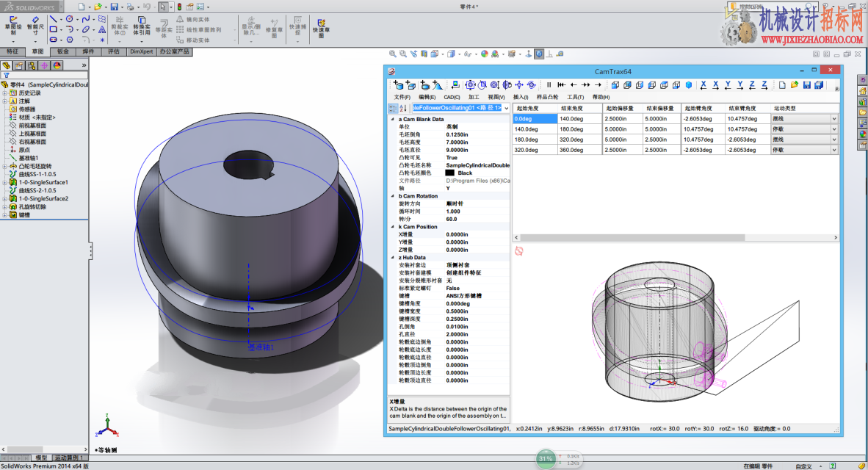Viewport: 868px width, 470px height.
Task: Click the Black cam blank color swatch
Action: [x=450, y=173]
